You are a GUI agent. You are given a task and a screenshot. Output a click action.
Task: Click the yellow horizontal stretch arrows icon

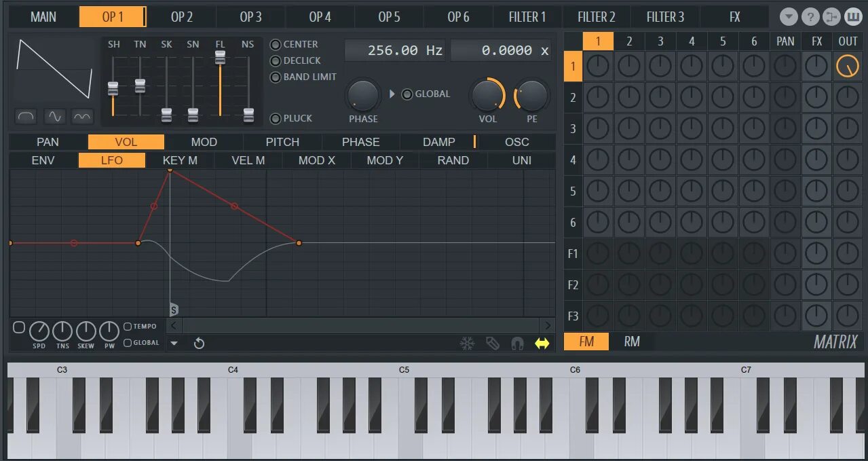point(542,344)
